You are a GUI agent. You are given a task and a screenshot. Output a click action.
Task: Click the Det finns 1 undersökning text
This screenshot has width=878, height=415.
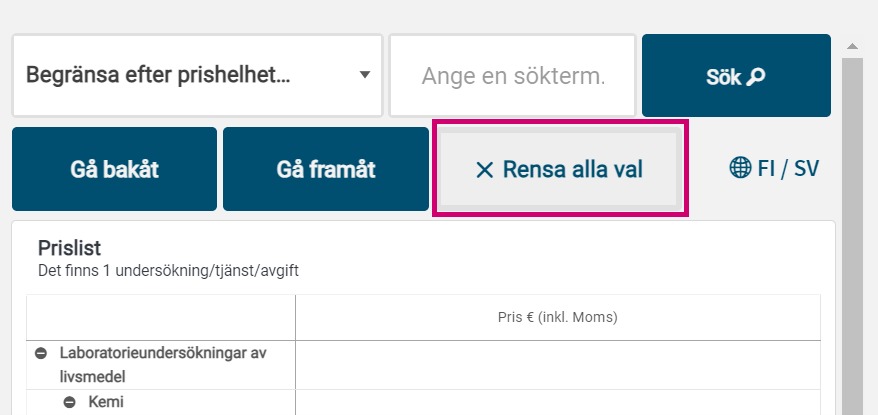click(168, 270)
